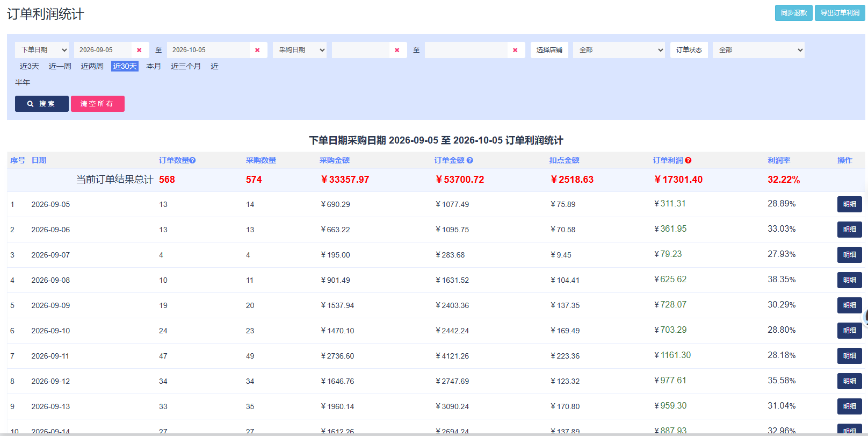The height and width of the screenshot is (436, 868).
Task: Click the 同步退款 button
Action: point(794,13)
